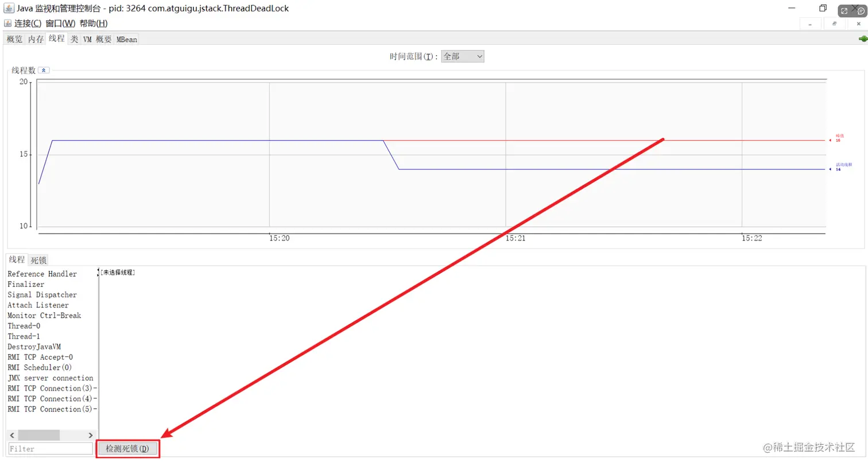
Task: Click the small Java icon beside 连接 menu
Action: click(8, 24)
